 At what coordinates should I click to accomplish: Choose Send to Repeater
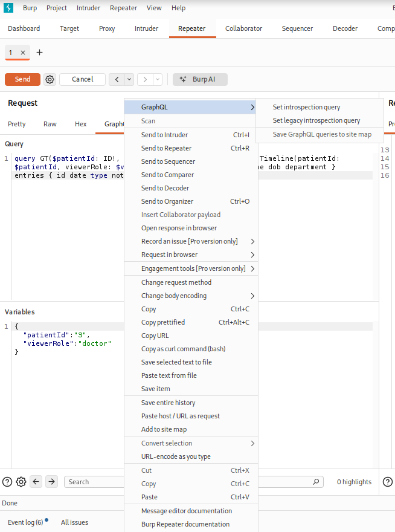click(191, 148)
